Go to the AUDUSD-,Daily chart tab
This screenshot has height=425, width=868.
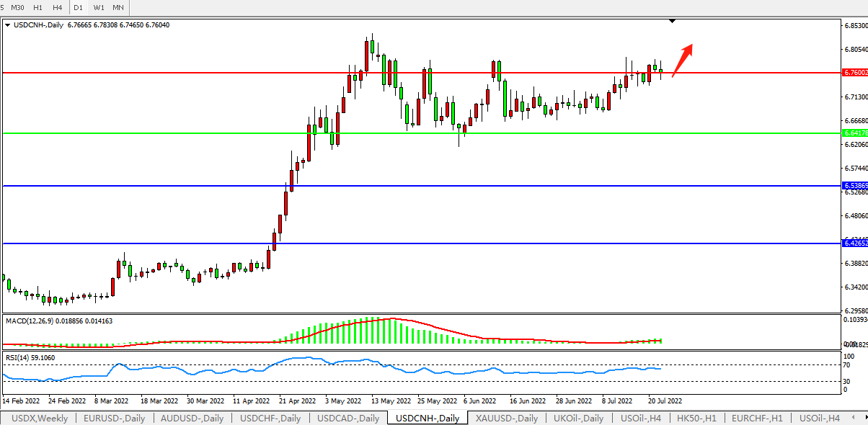coord(192,419)
